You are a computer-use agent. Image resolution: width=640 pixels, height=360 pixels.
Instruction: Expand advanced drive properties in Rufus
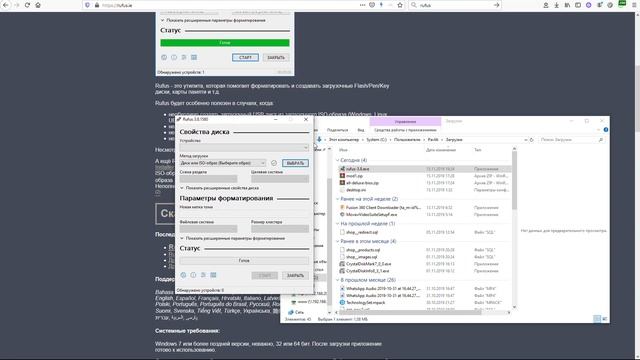tap(220, 188)
